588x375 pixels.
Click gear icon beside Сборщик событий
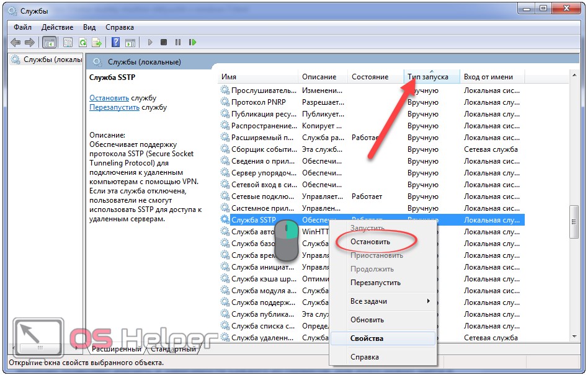pos(225,149)
